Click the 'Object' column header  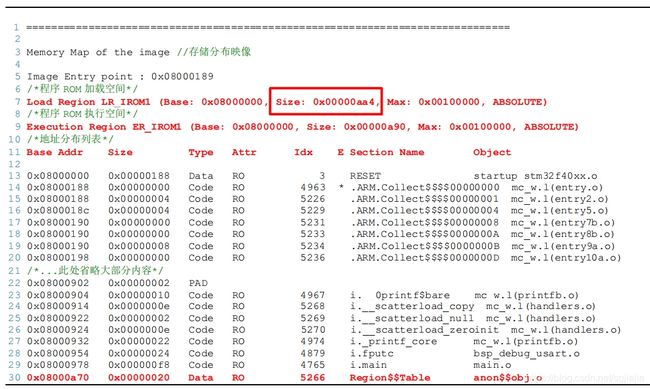pyautogui.click(x=492, y=152)
